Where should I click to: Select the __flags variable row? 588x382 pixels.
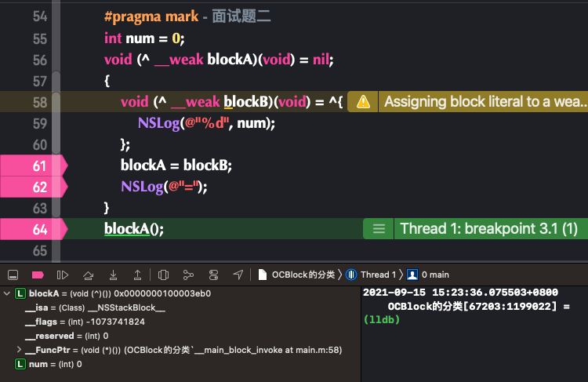[x=180, y=322]
